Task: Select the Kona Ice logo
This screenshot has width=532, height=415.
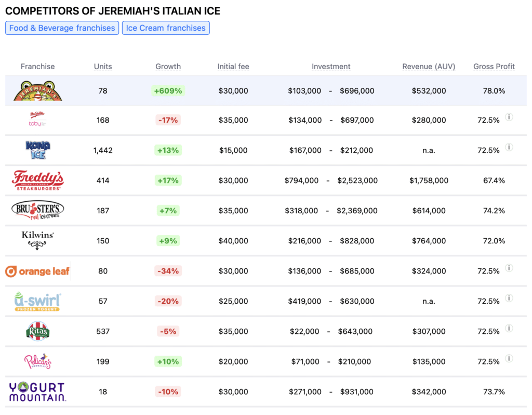Action: tap(37, 150)
